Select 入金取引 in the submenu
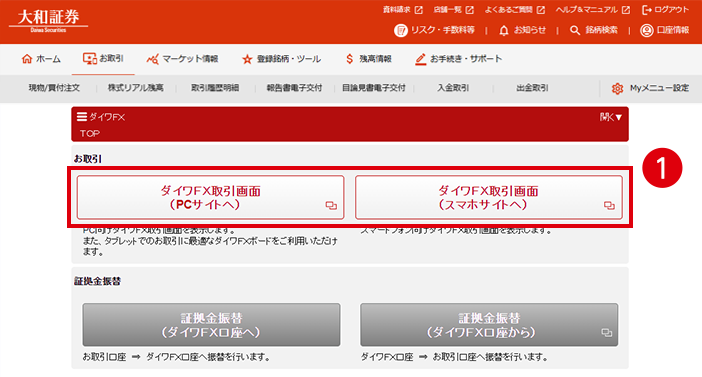Screen dimensions: 702x377 [x=453, y=88]
